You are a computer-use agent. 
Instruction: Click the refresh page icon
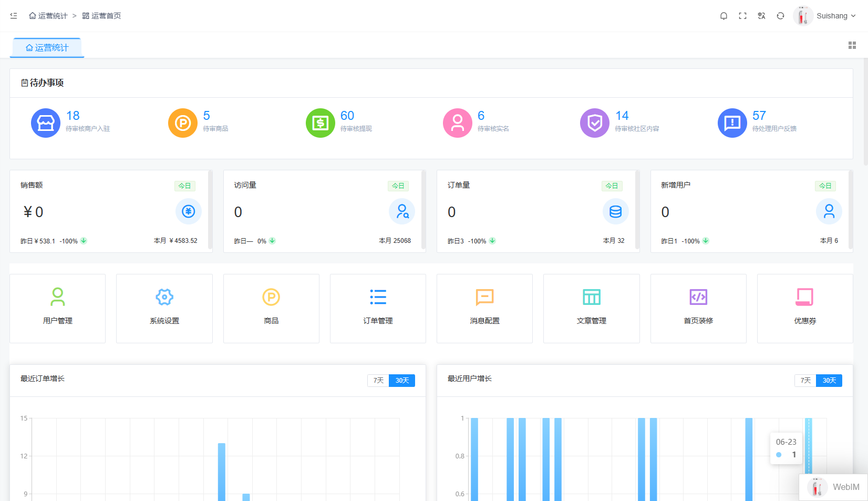780,16
